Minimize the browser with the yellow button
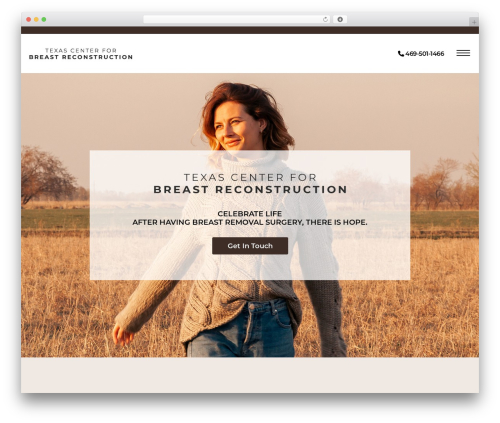Screen dimensions: 500x423 (36, 20)
